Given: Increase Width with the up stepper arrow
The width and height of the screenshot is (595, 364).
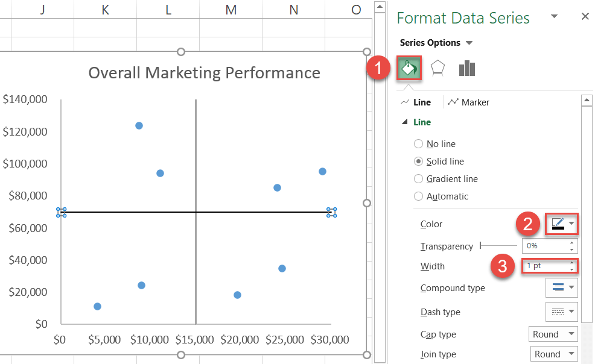Looking at the screenshot, I should [x=572, y=263].
